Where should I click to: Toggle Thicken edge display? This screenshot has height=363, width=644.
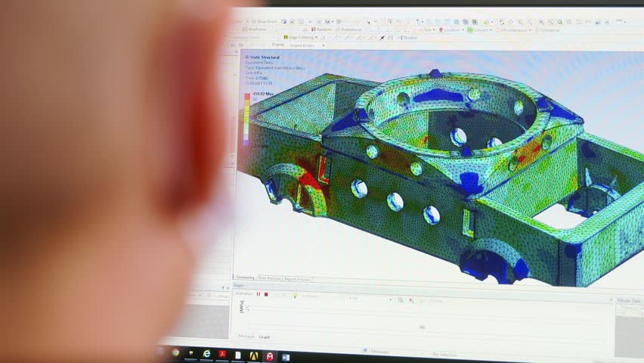(407, 37)
